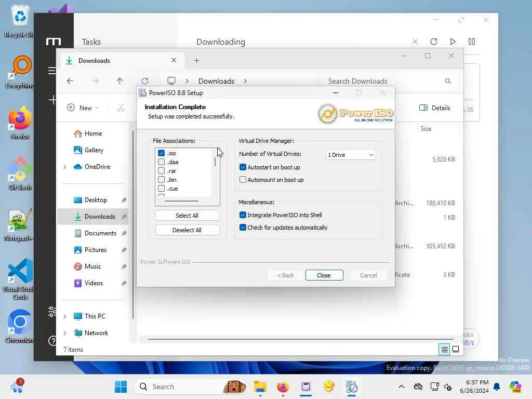
Task: Sort by the Size column header
Action: point(426,129)
